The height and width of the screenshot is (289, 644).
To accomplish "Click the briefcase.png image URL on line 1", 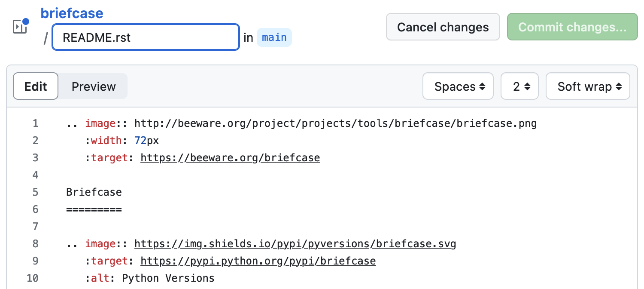I will 335,123.
